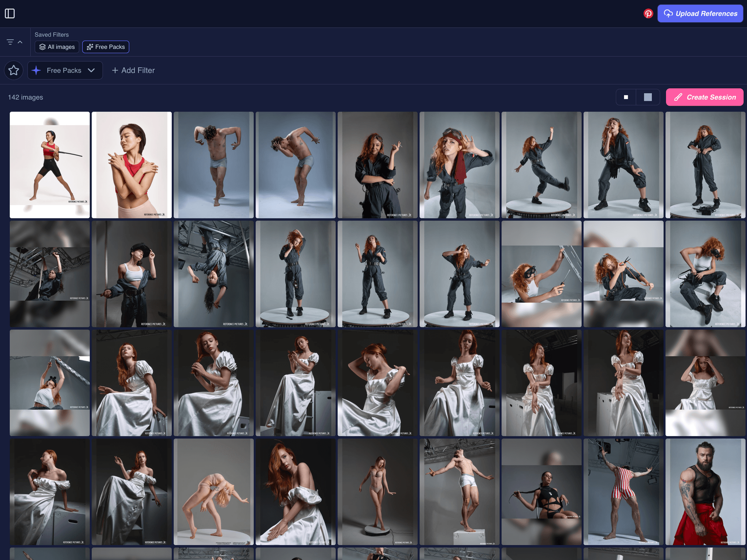Click the brush icon in Create Session
The width and height of the screenshot is (747, 560).
[x=678, y=97]
